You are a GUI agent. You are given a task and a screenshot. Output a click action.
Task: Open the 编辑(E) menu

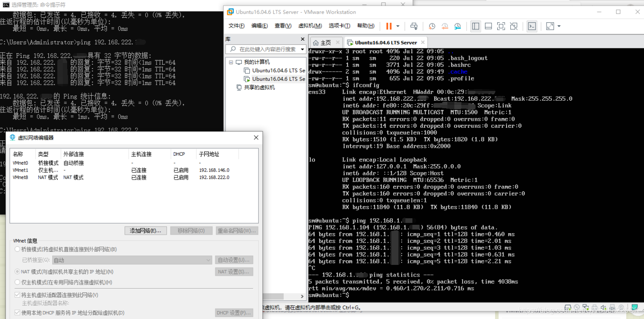[x=260, y=26]
